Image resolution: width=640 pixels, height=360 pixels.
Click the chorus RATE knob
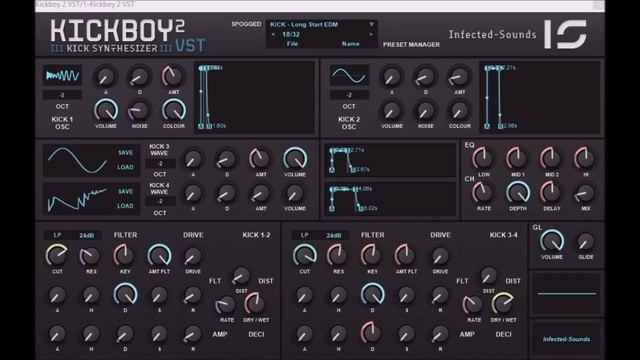pyautogui.click(x=483, y=193)
